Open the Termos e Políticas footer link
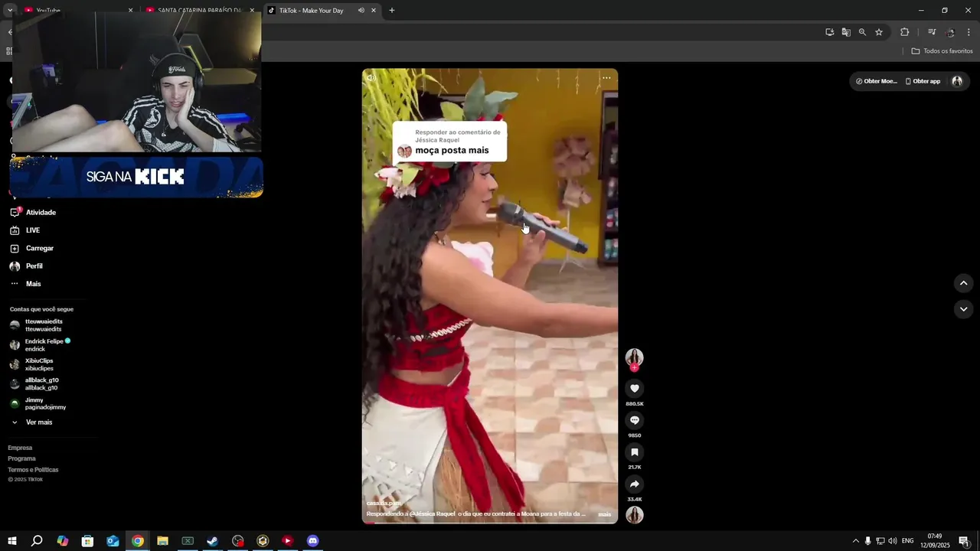Screen dimensions: 980x551 (33, 470)
